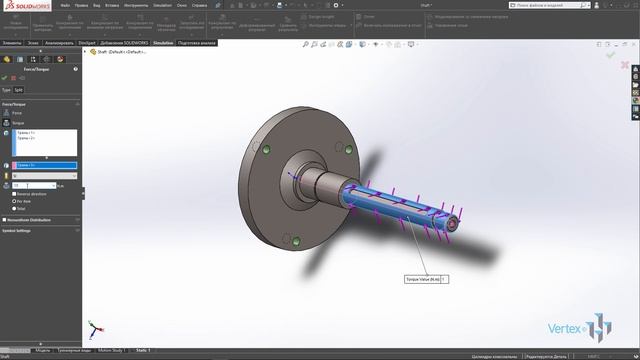This screenshot has height=360, width=640.
Task: Open SOLIDWORKS Resources task pane home icon
Action: tap(636, 69)
